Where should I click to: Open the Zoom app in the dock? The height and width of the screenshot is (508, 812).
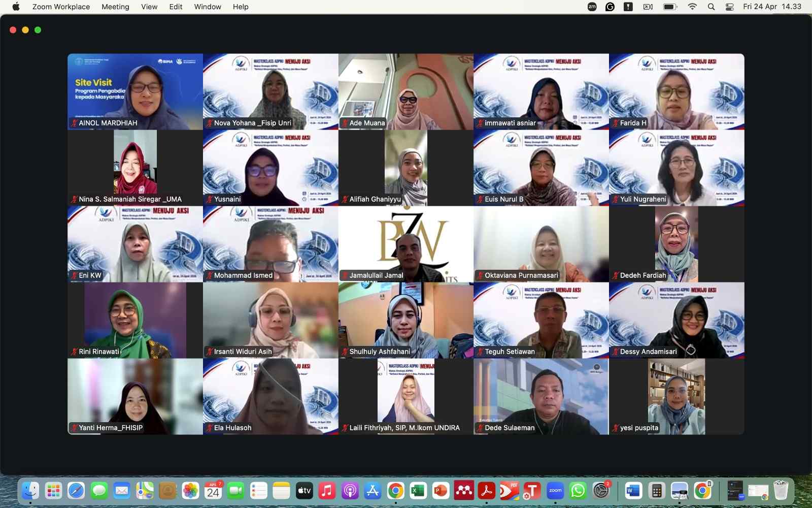pos(555,491)
